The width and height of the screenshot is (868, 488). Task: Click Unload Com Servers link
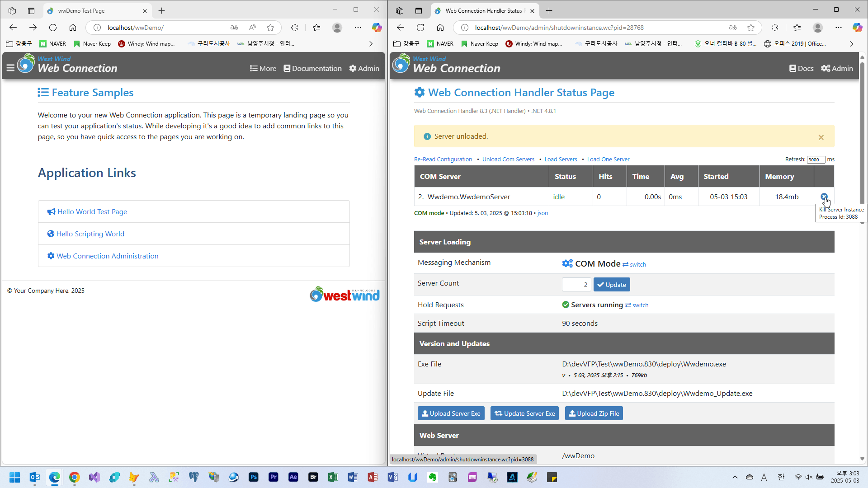pos(508,159)
